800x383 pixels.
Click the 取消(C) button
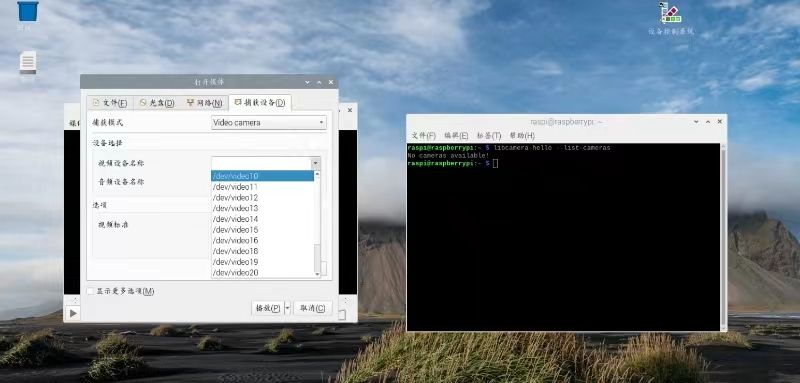[313, 308]
